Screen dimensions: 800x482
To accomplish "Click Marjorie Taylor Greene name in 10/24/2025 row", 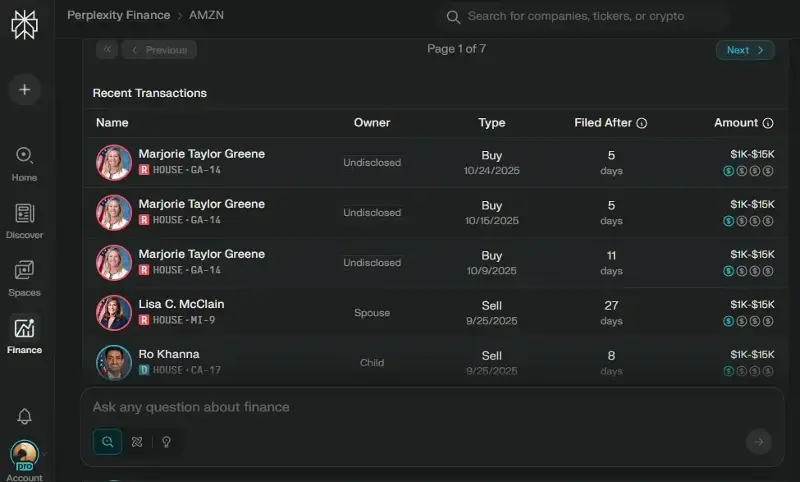I will pyautogui.click(x=202, y=154).
